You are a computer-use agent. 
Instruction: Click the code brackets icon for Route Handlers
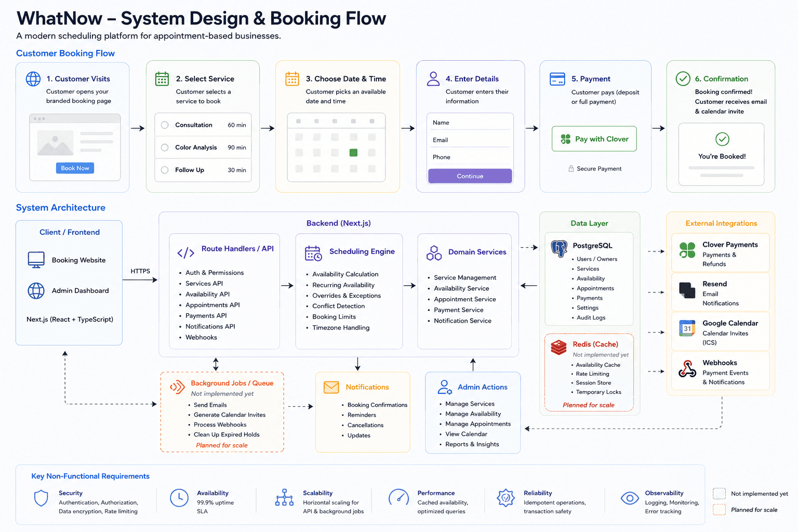pos(185,253)
